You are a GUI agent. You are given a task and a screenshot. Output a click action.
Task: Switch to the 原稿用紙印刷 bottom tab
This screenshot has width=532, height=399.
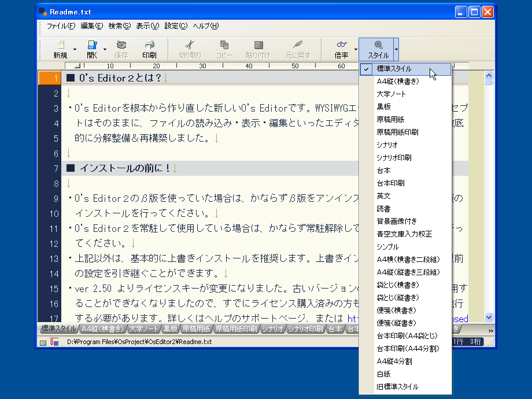click(236, 328)
